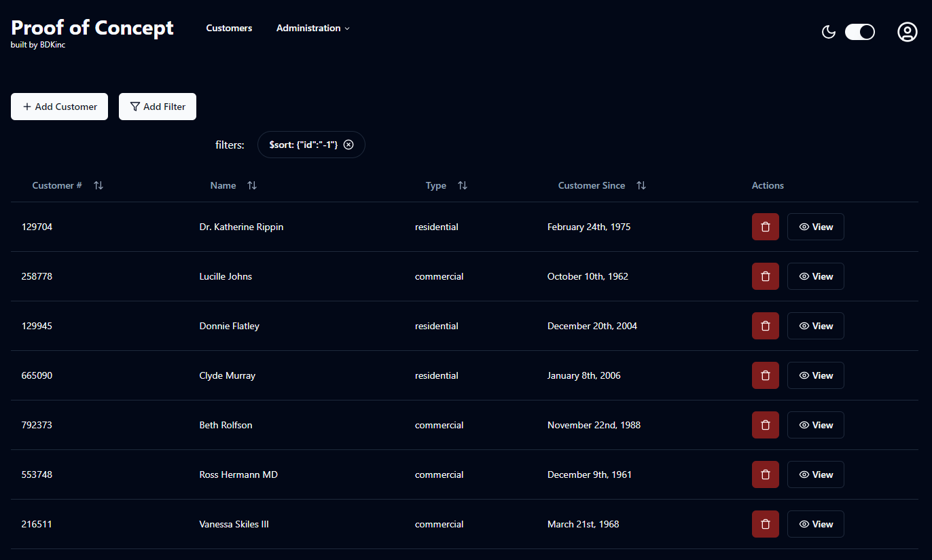Screen dimensions: 932x560
Task: Open the user profile icon
Action: (x=907, y=32)
